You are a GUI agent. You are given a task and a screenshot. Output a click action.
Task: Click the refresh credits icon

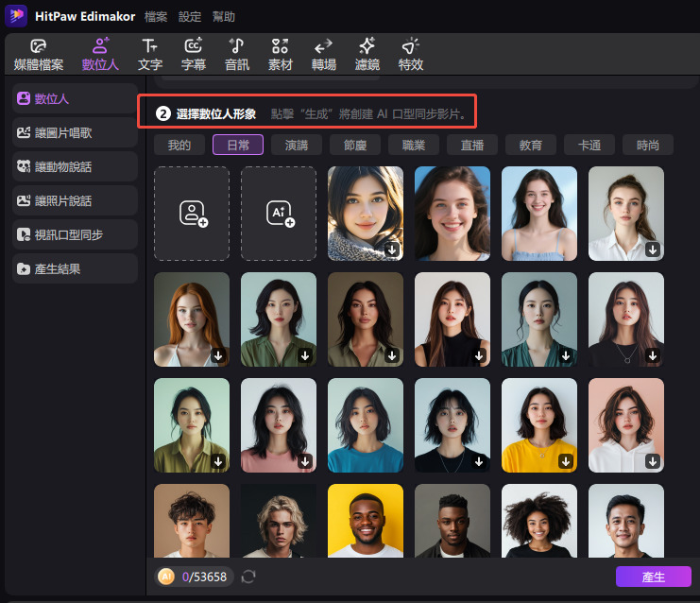[248, 577]
